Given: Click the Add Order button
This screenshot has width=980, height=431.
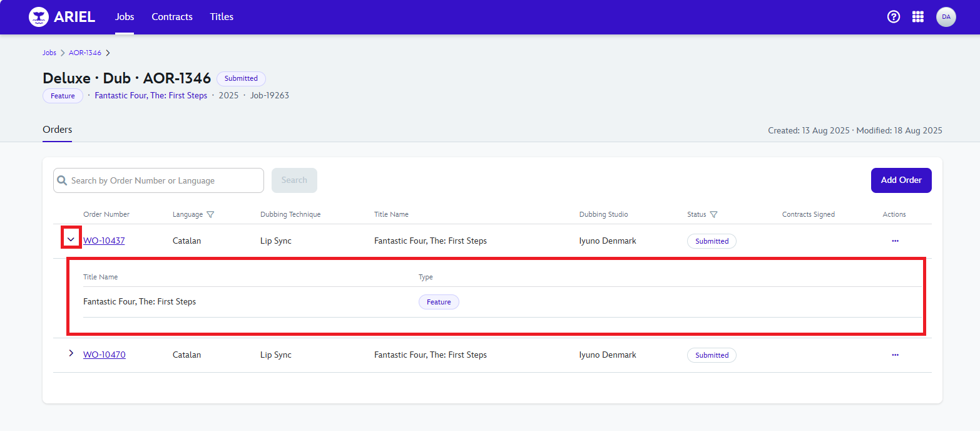Looking at the screenshot, I should pyautogui.click(x=901, y=180).
